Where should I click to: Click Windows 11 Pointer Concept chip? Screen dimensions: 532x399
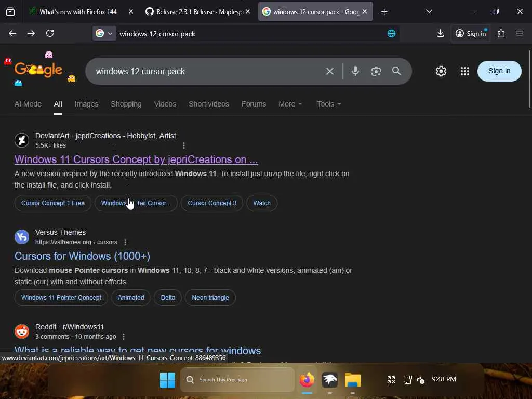point(61,298)
